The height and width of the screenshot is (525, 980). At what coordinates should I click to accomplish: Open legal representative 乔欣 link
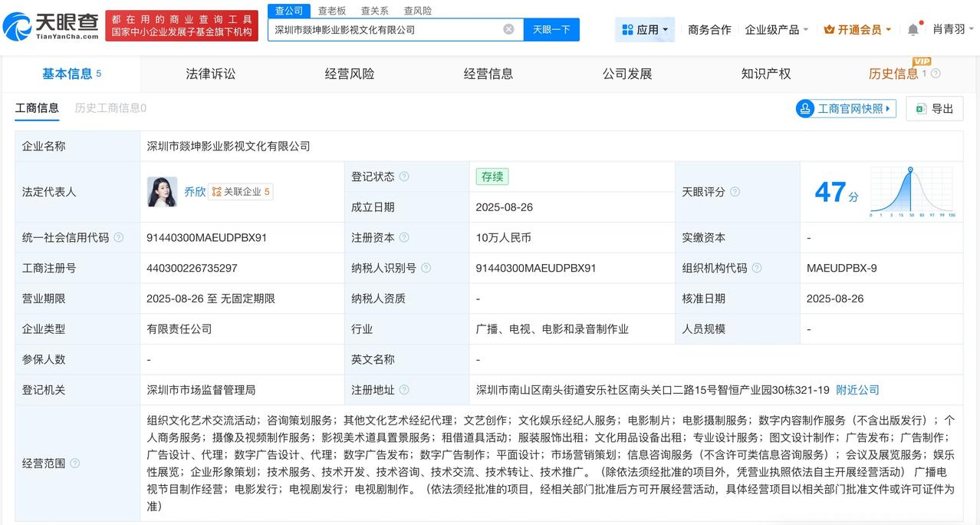[x=195, y=192]
